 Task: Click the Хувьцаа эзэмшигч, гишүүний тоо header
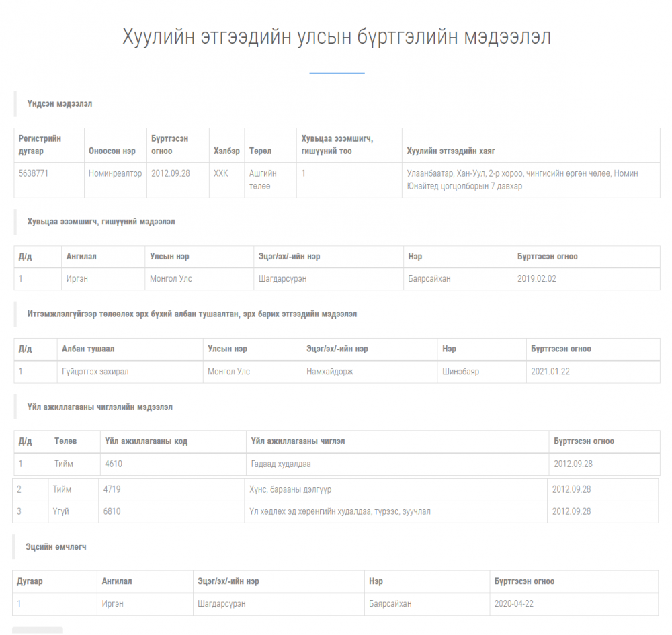coord(337,145)
